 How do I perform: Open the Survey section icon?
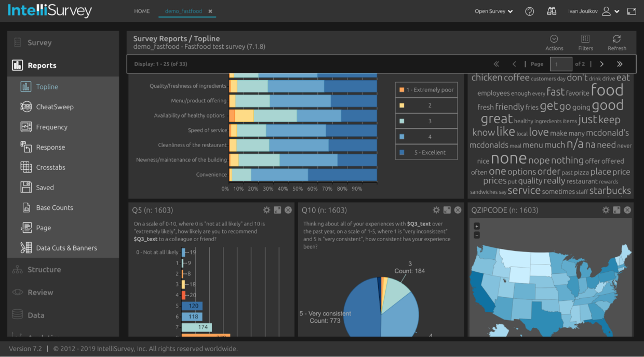tap(18, 43)
